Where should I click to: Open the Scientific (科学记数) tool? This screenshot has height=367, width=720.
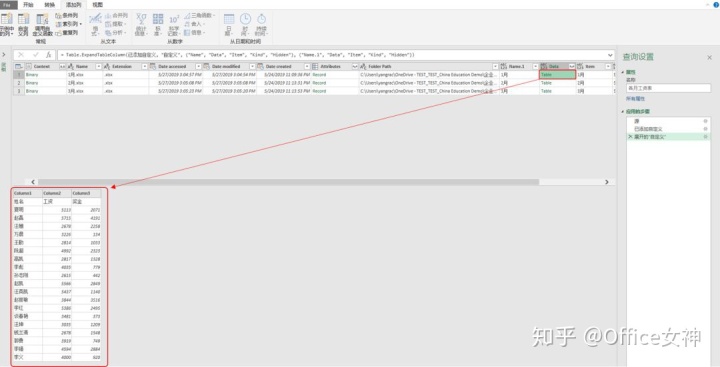174,24
